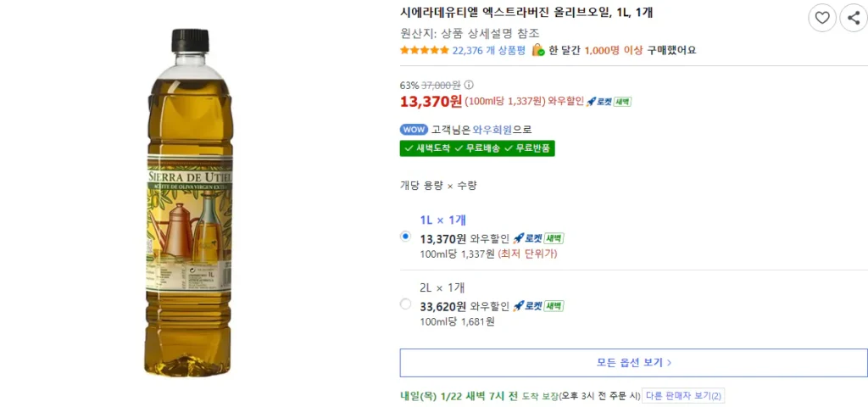The height and width of the screenshot is (407, 868).
Task: Open the 22,376 개 상품평 reviews link
Action: [x=488, y=50]
